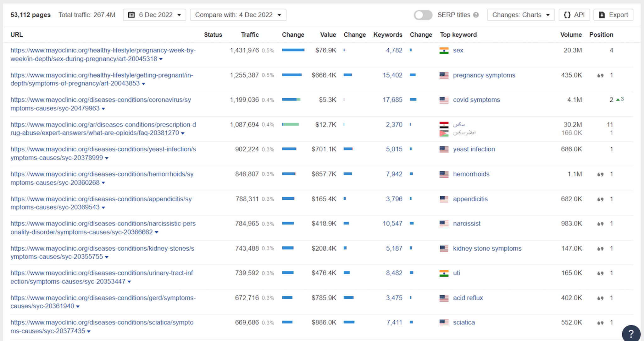The height and width of the screenshot is (341, 644).
Task: Expand options for symptoms-of-pregnancy URL caret
Action: click(144, 84)
